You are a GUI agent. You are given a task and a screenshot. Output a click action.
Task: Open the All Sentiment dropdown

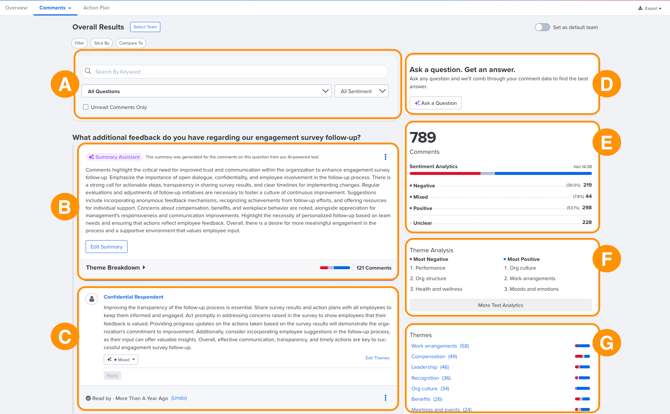click(x=362, y=91)
